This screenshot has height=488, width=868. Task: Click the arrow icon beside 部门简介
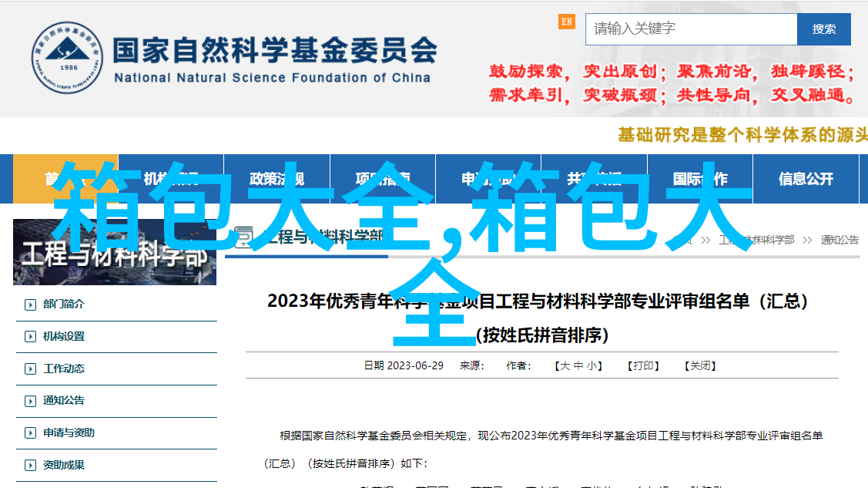(x=31, y=305)
